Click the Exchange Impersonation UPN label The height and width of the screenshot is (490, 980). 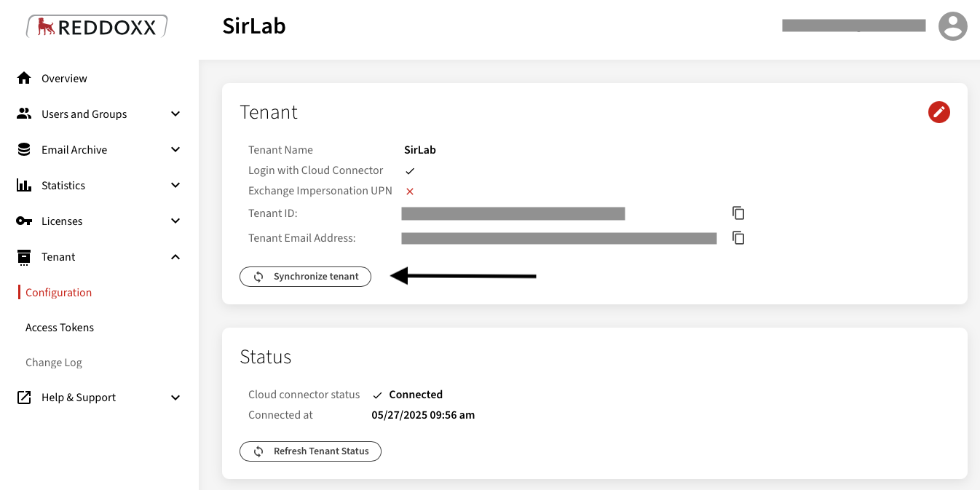[320, 191]
